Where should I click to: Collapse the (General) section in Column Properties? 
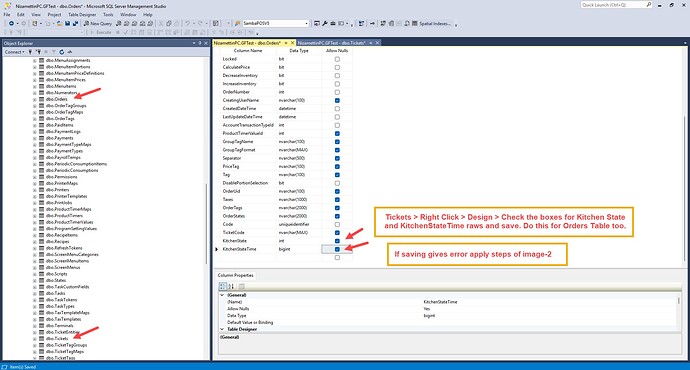click(222, 295)
